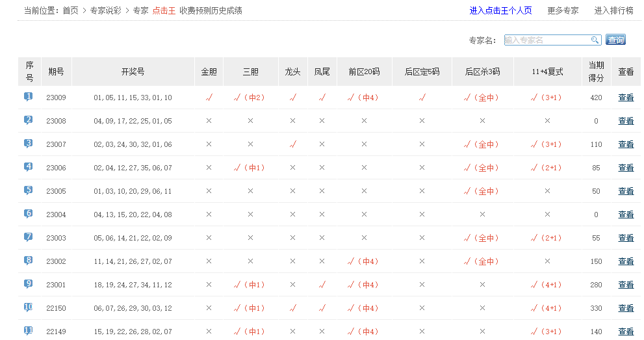
Task: Click the number 2 rank badge icon
Action: pyautogui.click(x=29, y=120)
